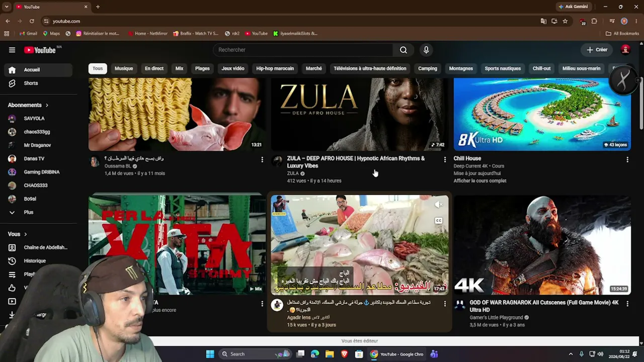Image resolution: width=644 pixels, height=362 pixels.
Task: Bookmark this page with the star icon
Action: 565,21
